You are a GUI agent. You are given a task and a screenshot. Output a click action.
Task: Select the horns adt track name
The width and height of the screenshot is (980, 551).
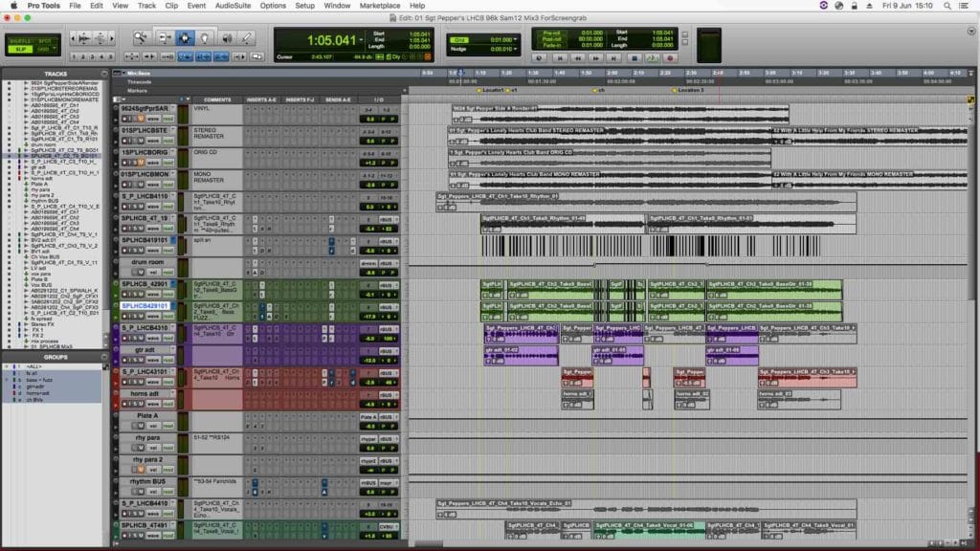click(145, 394)
